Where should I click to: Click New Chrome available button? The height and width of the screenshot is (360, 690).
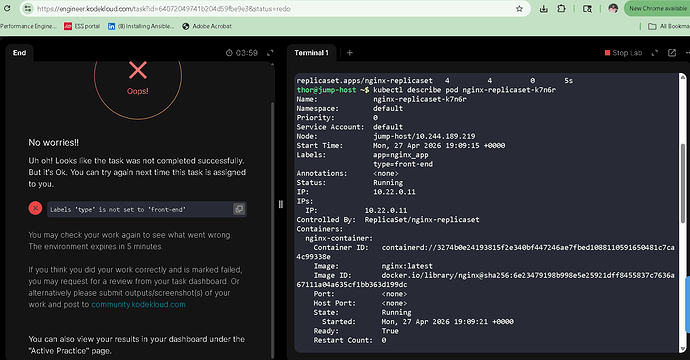657,8
